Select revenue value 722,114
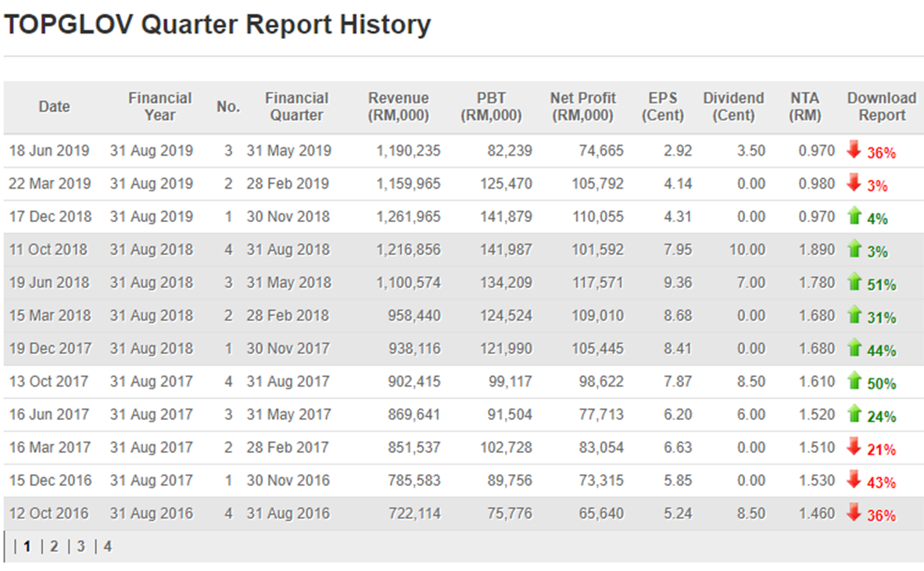 [x=414, y=514]
